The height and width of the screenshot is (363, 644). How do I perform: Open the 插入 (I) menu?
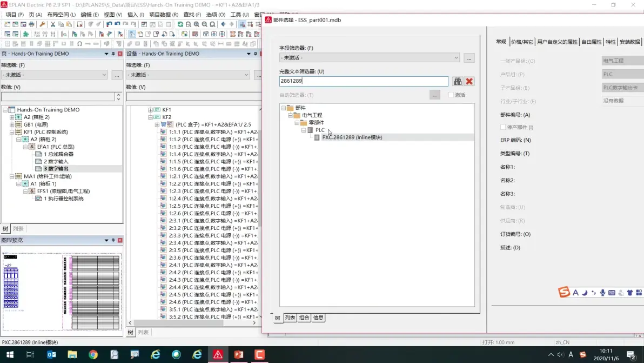136,15
